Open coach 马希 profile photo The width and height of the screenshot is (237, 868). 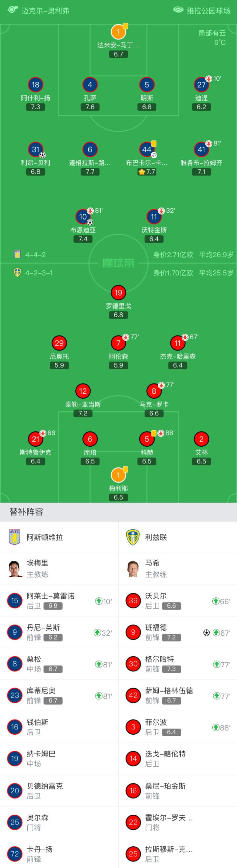133,568
